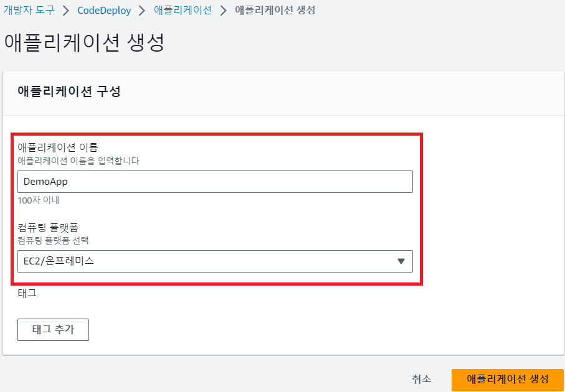The image size is (565, 392).
Task: Click the 애플리케이션 생성 page title
Action: click(84, 43)
